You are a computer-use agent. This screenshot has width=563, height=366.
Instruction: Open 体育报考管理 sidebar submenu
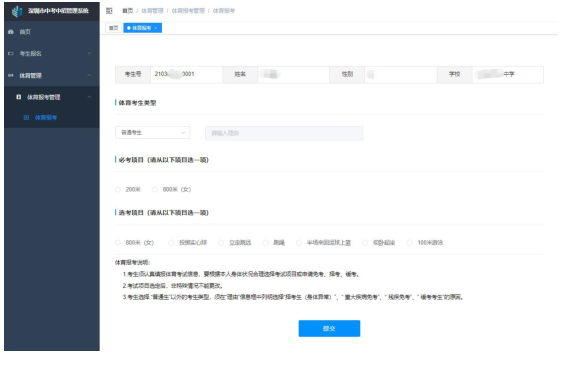44,97
